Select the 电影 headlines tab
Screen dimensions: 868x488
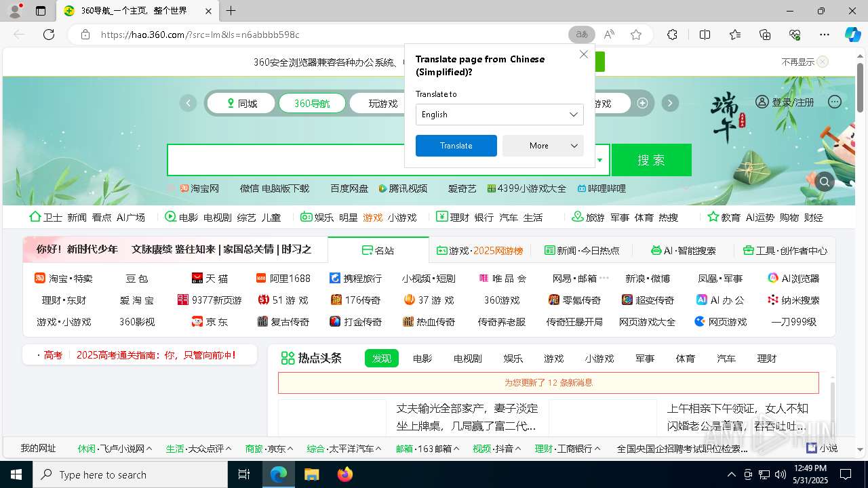point(422,359)
